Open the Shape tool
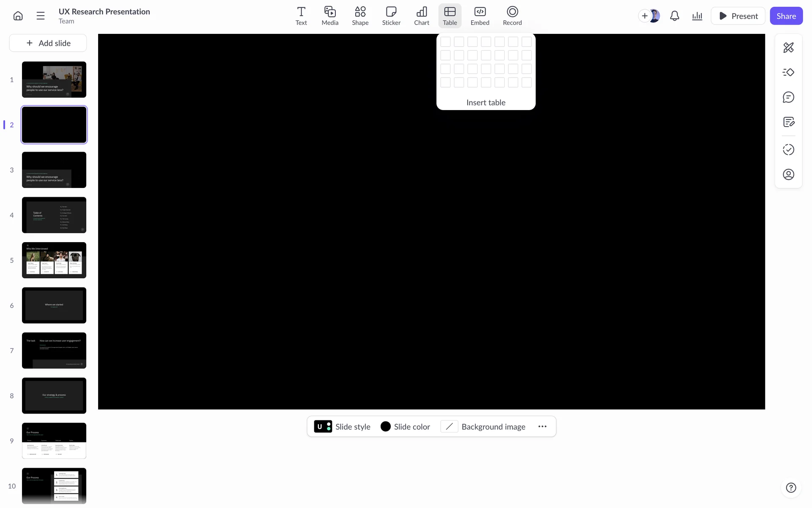812x508 pixels. 360,16
